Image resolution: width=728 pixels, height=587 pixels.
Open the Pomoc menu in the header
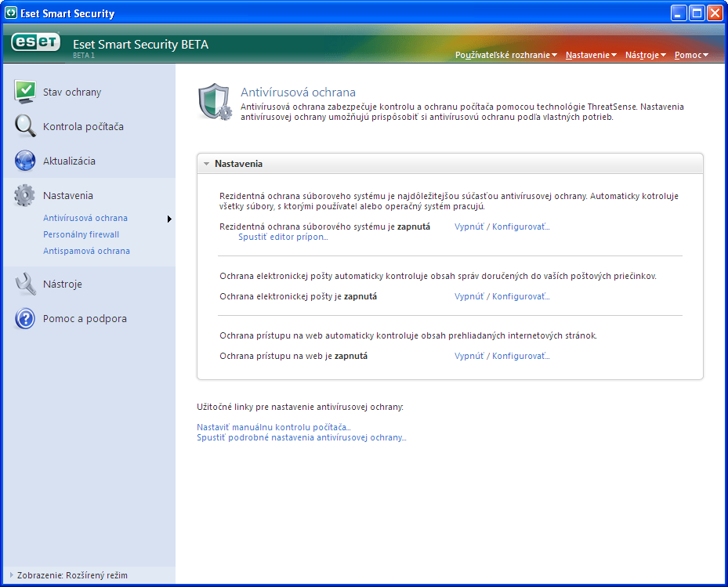(691, 55)
